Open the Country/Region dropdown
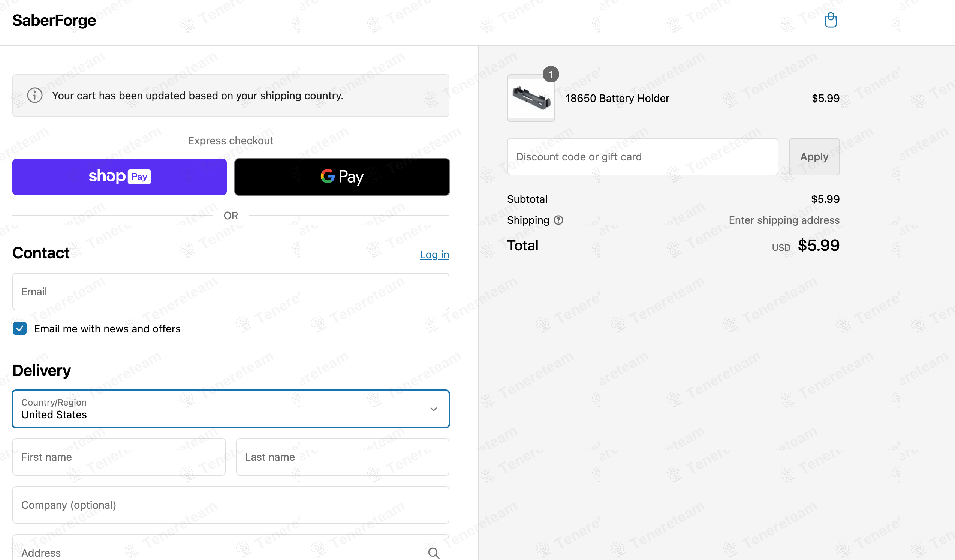Viewport: 955px width, 560px height. (x=231, y=409)
